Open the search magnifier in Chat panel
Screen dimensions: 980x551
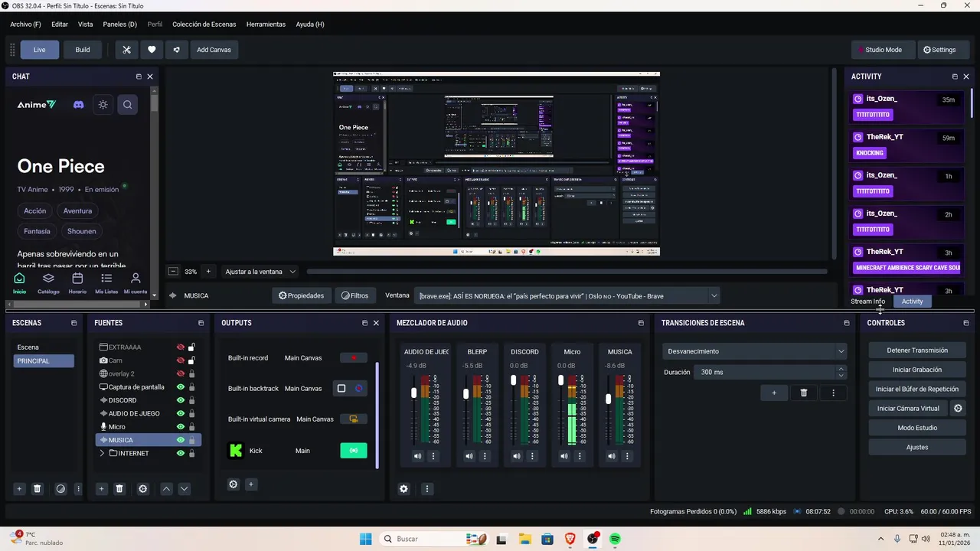(x=128, y=105)
